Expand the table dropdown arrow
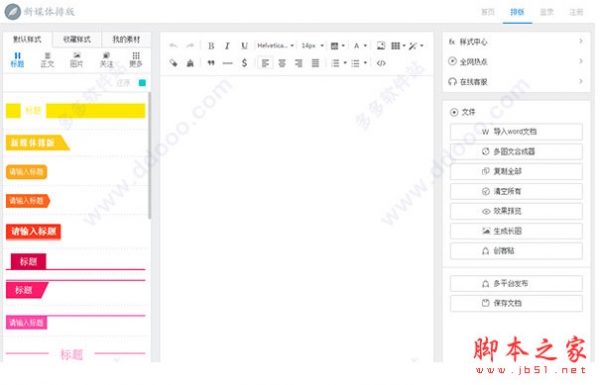 (404, 46)
